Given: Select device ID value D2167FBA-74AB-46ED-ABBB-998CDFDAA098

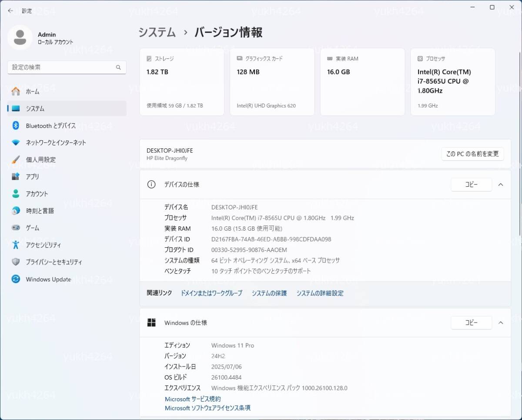Looking at the screenshot, I should 271,239.
